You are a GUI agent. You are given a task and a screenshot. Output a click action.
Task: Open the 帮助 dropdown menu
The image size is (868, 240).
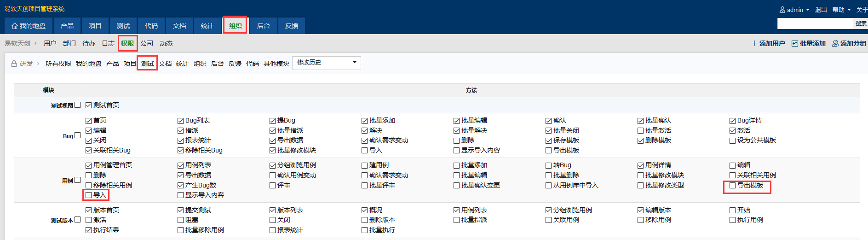click(x=841, y=10)
